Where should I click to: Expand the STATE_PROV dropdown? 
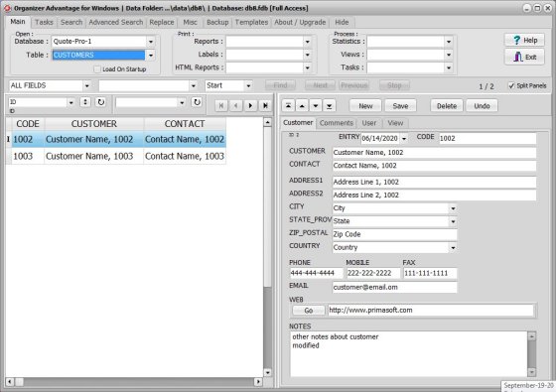(453, 221)
